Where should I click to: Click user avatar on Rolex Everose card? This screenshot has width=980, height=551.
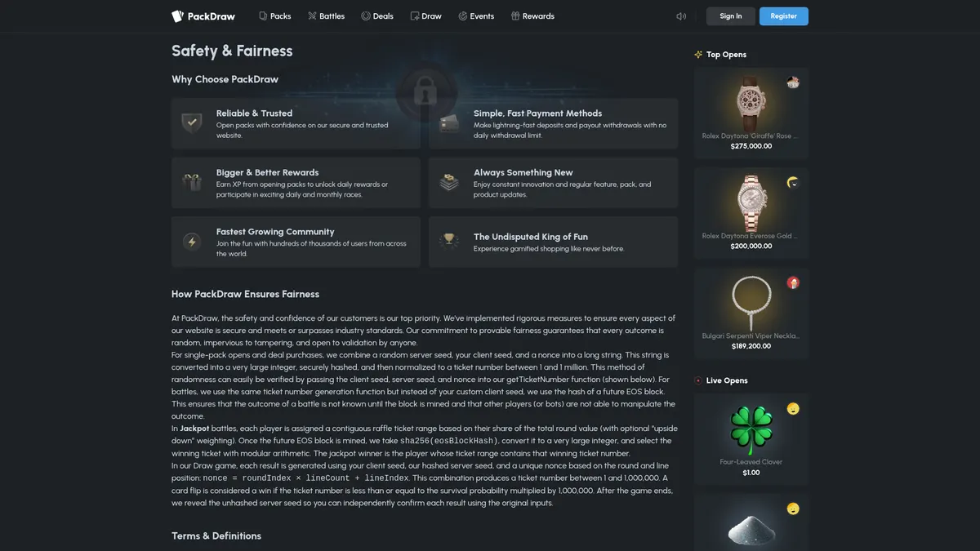[793, 183]
